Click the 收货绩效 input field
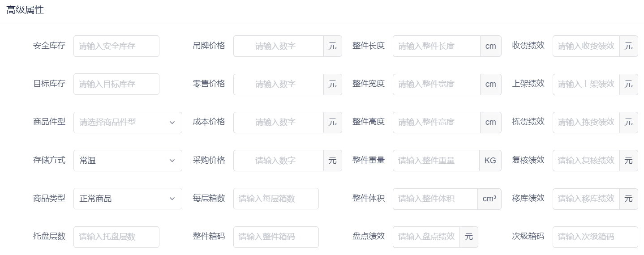The image size is (644, 255). coord(586,46)
